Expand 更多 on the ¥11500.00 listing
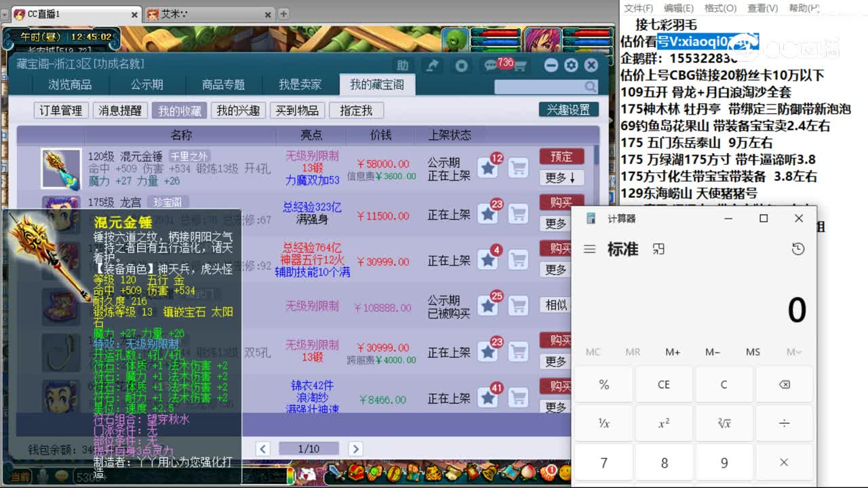 556,224
